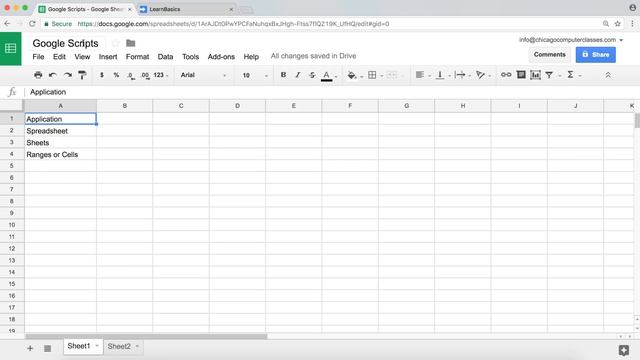Move document using folder icon

(x=131, y=43)
